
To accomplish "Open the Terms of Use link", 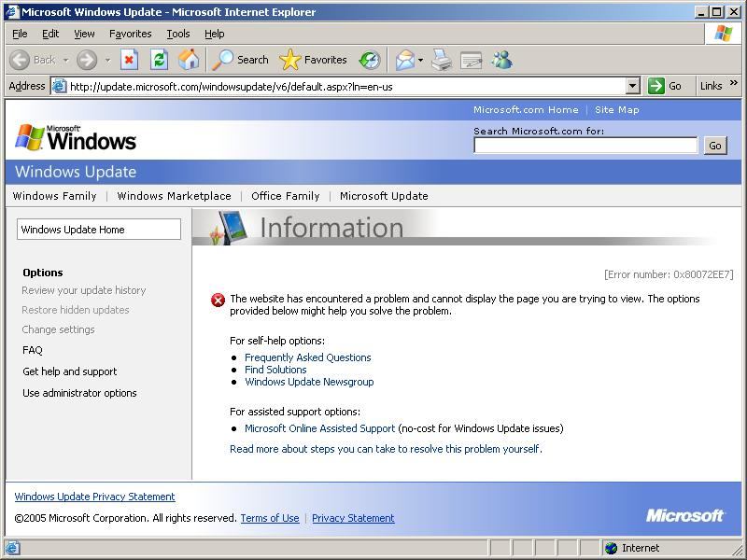I will click(270, 518).
